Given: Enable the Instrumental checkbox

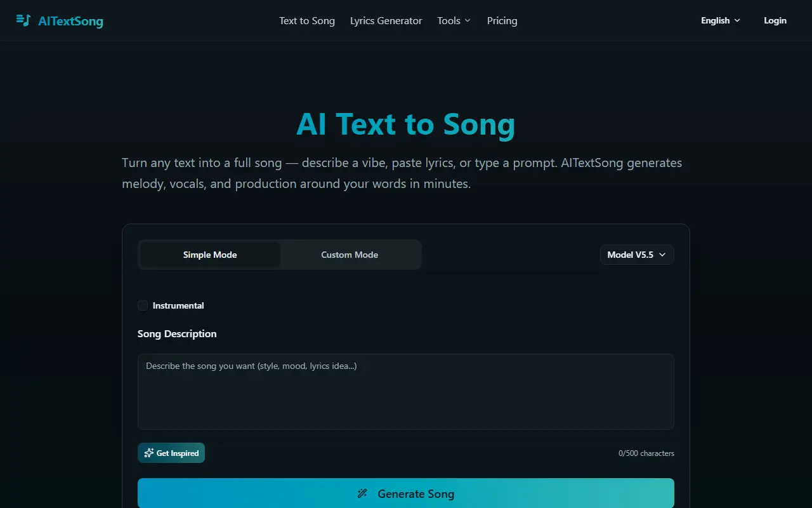Looking at the screenshot, I should click(143, 305).
